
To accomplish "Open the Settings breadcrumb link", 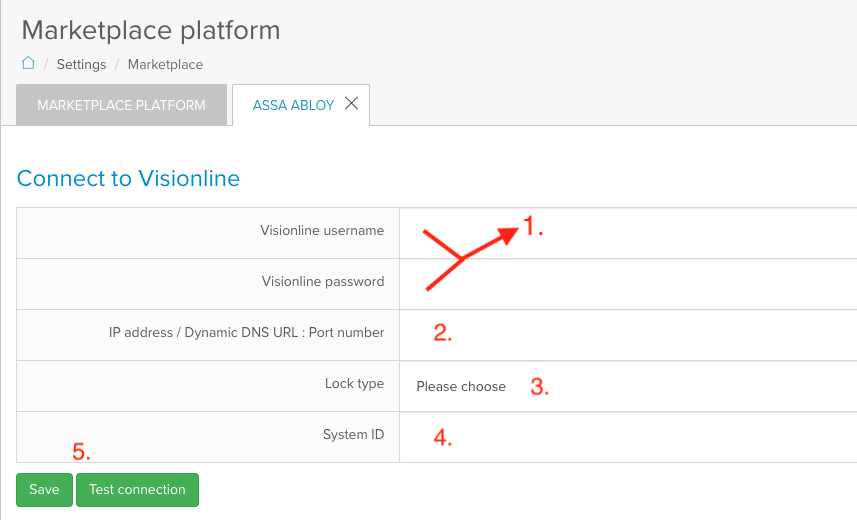I will (x=81, y=64).
